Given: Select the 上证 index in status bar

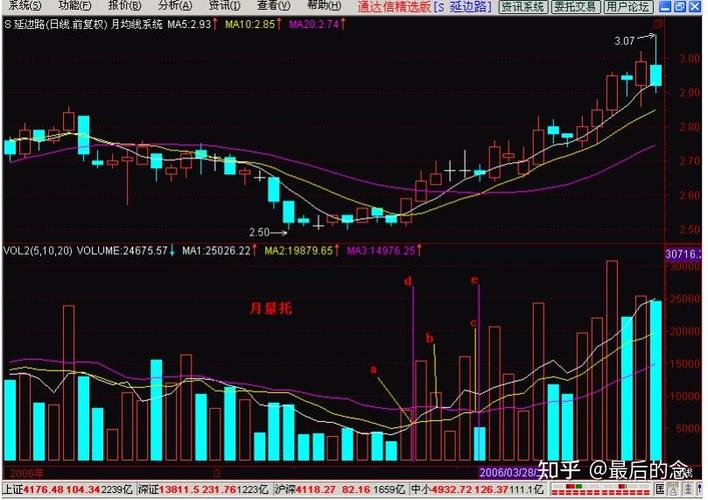Looking at the screenshot, I should pos(12,488).
